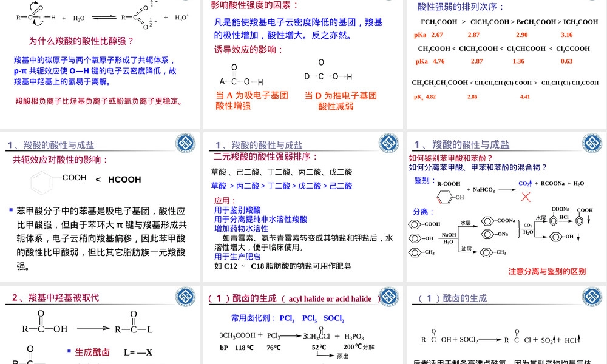The height and width of the screenshot is (364, 607).
Task: Click the line 常用卤化剂：PCl3 PCl5 SOCl2
Action: click(288, 318)
